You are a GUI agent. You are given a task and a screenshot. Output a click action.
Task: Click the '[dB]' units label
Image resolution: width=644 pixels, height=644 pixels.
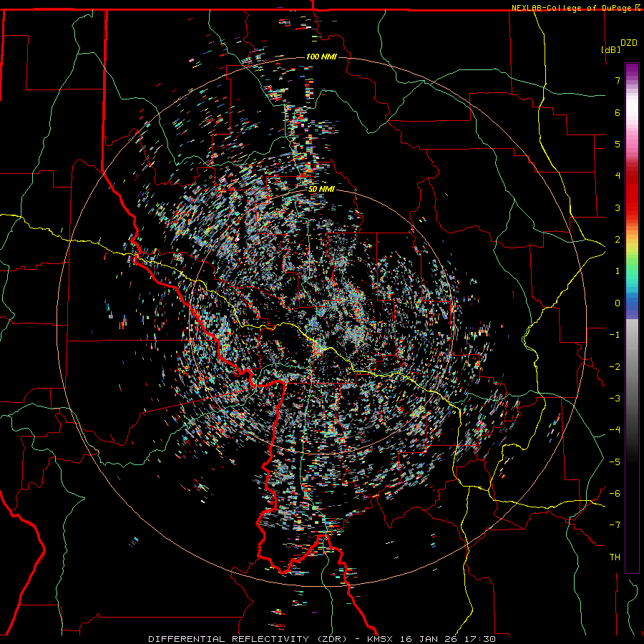pyautogui.click(x=610, y=49)
